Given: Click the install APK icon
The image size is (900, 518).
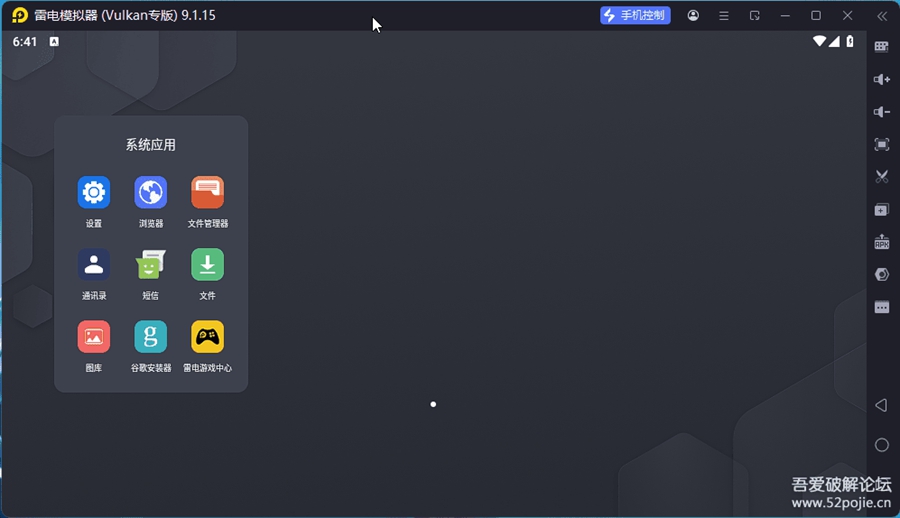Looking at the screenshot, I should [882, 242].
